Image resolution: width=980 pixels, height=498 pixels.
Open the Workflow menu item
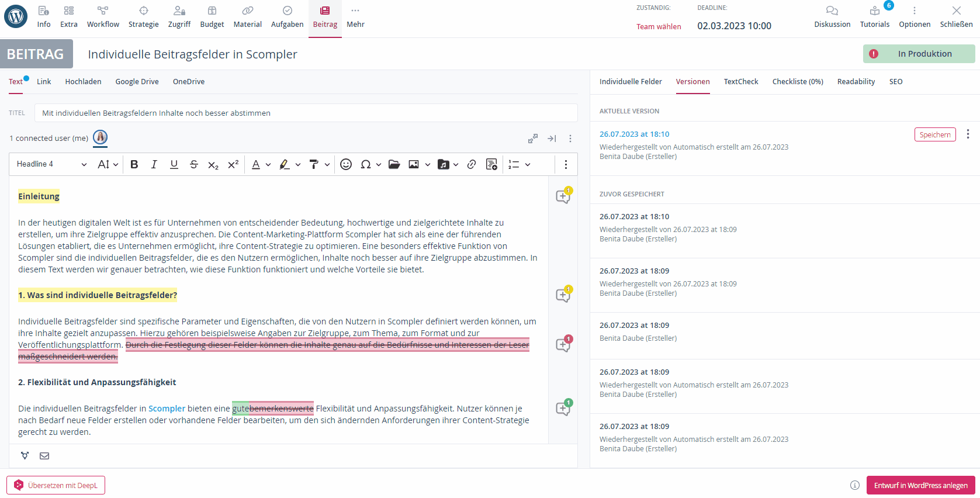click(x=103, y=16)
